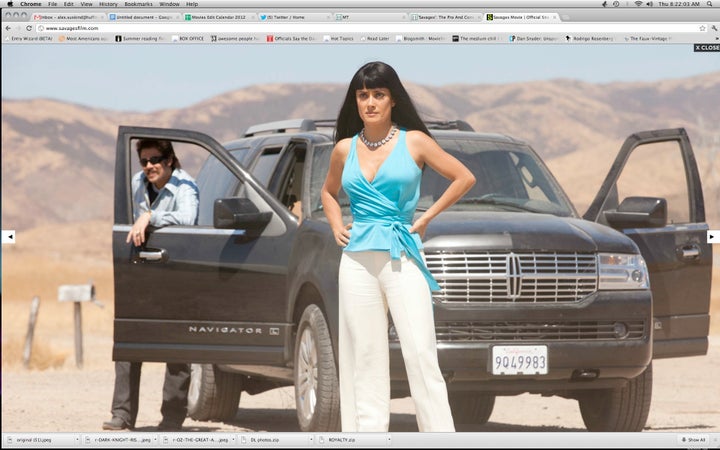Open the Edit menu
The width and height of the screenshot is (720, 450).
68,4
